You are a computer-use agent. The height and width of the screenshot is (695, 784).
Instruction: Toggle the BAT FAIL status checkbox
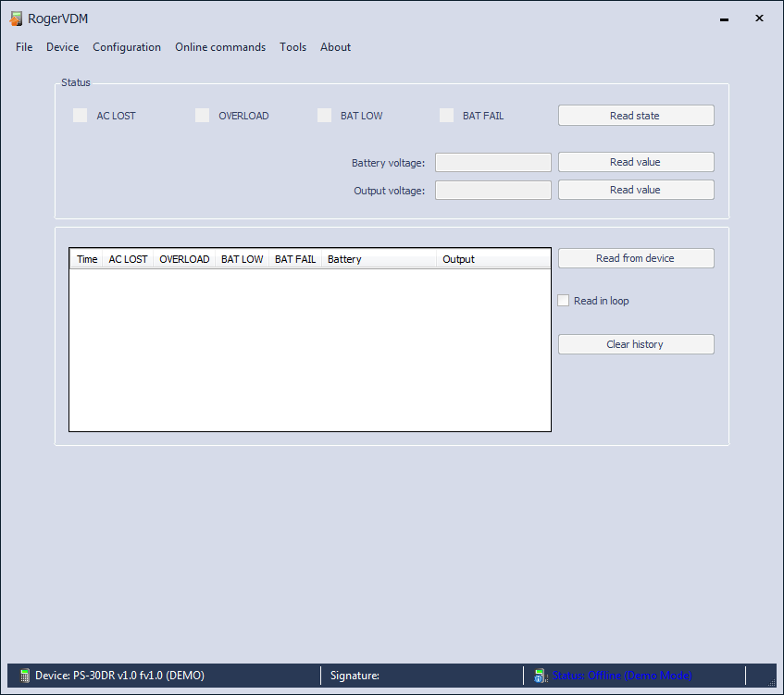447,116
